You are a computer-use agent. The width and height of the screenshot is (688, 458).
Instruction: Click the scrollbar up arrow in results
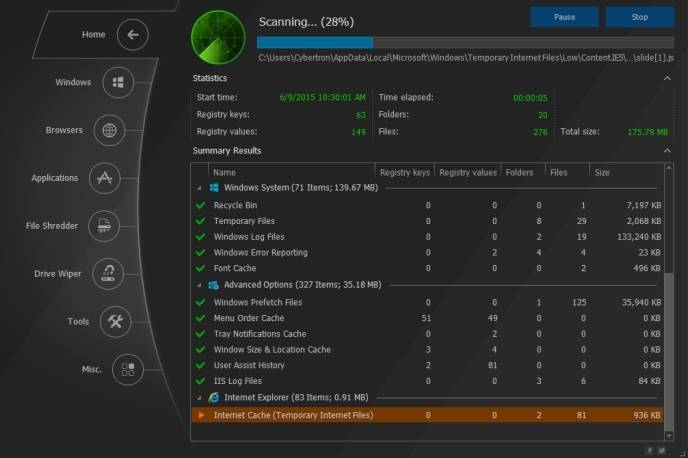[x=669, y=167]
